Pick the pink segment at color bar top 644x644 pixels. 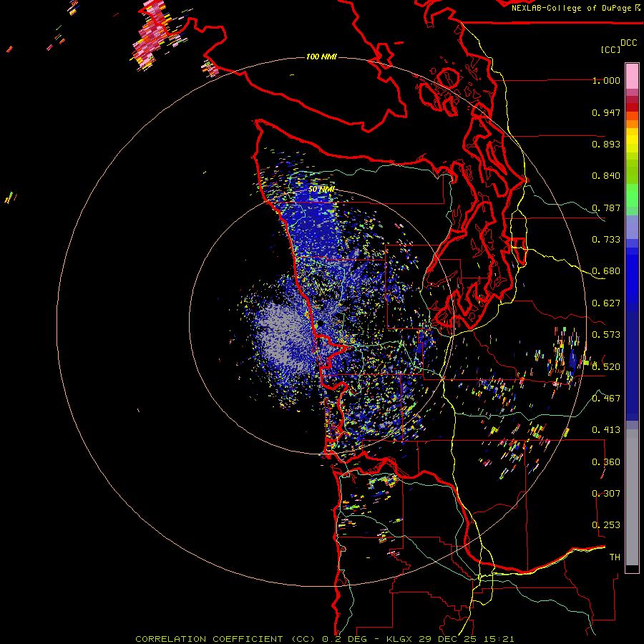[632, 76]
